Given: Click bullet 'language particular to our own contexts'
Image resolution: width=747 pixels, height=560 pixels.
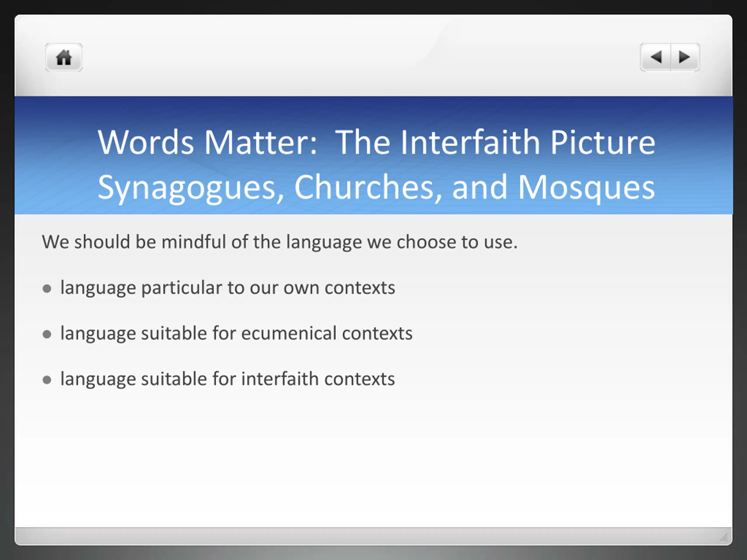Looking at the screenshot, I should pos(228,288).
